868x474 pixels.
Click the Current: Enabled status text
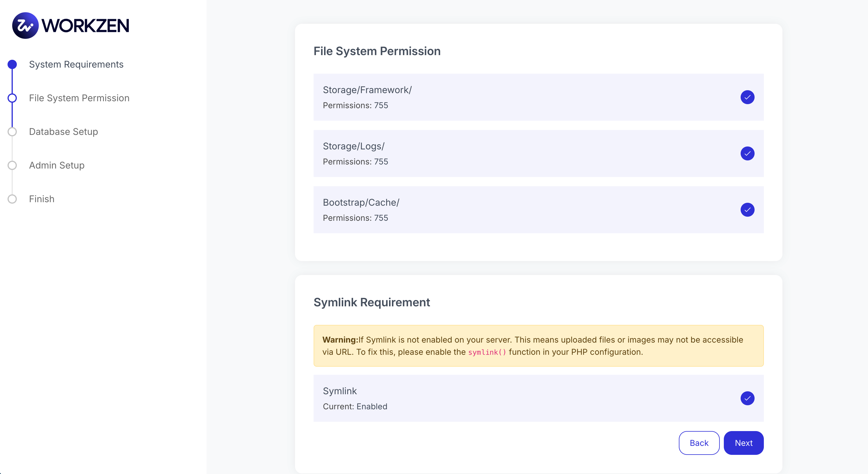tap(355, 406)
